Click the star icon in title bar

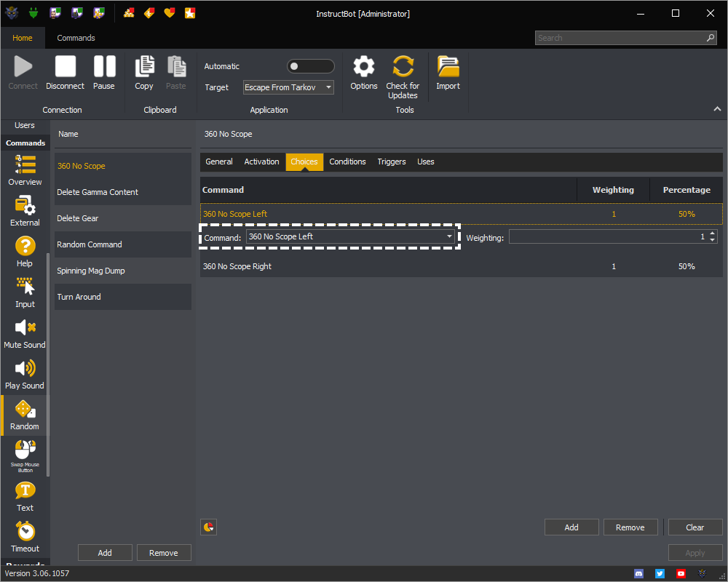pyautogui.click(x=190, y=13)
